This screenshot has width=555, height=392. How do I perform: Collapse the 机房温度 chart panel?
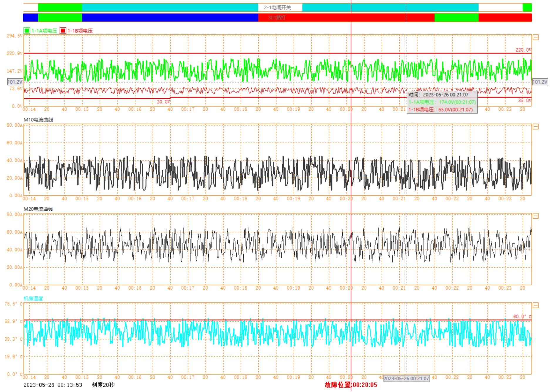point(536,305)
